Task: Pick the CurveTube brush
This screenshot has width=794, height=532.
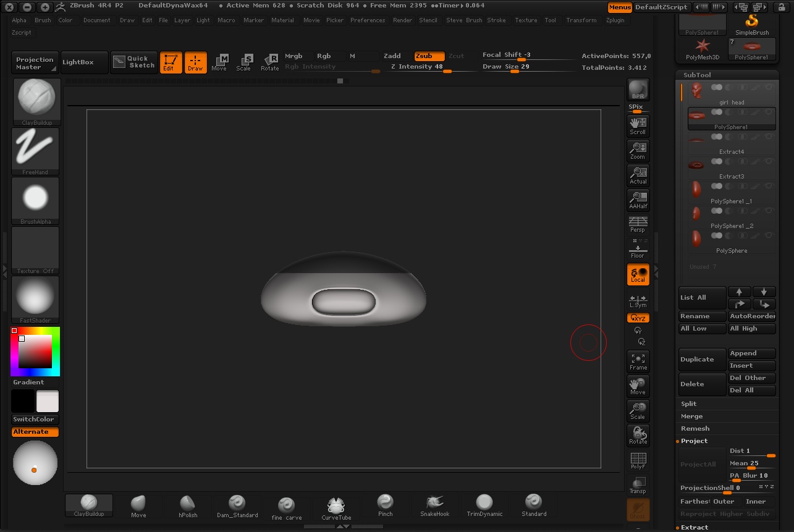Action: (x=336, y=507)
